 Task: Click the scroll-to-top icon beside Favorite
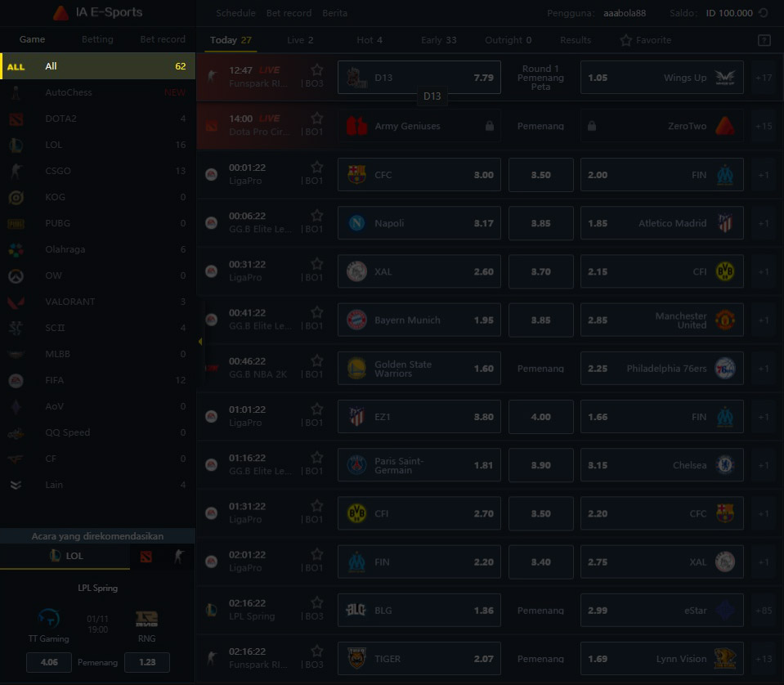764,40
